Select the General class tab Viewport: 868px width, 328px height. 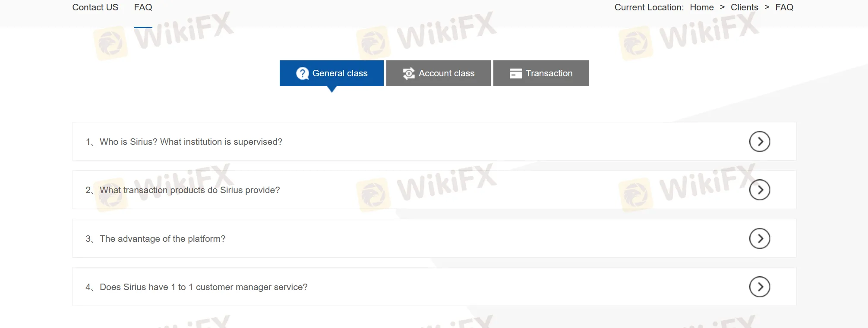coord(331,73)
